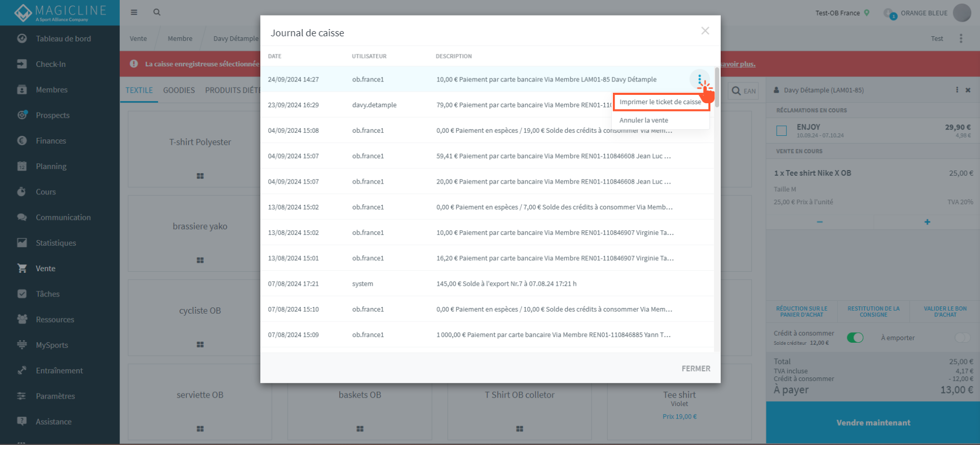This screenshot has height=449, width=980.
Task: Click Restitution de la consigne
Action: tap(873, 312)
